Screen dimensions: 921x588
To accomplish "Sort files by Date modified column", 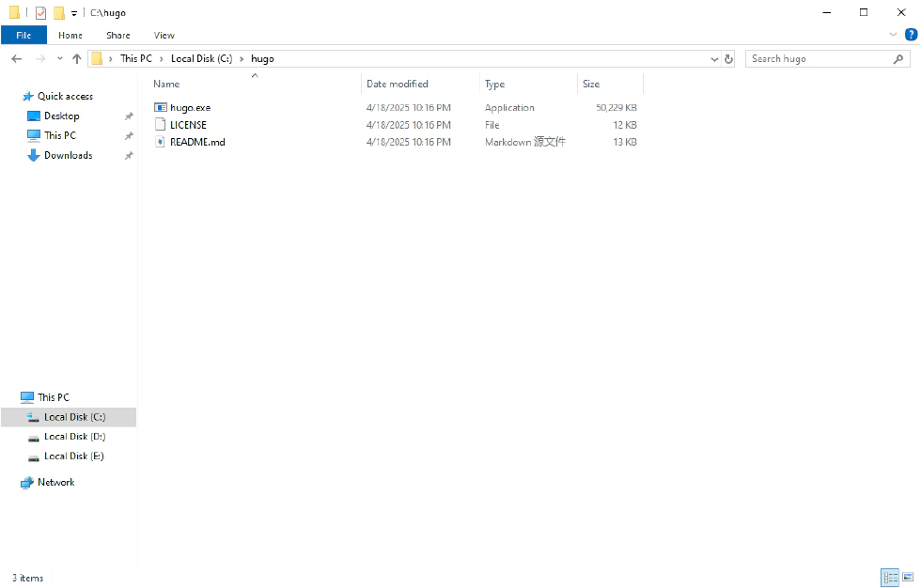I will (x=398, y=84).
